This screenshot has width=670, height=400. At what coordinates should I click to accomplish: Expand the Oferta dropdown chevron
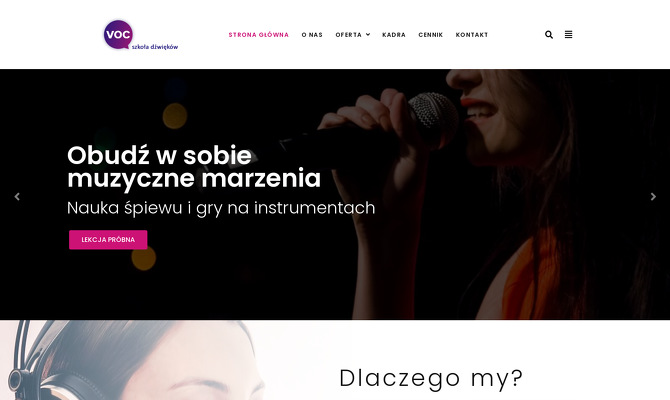tap(368, 35)
